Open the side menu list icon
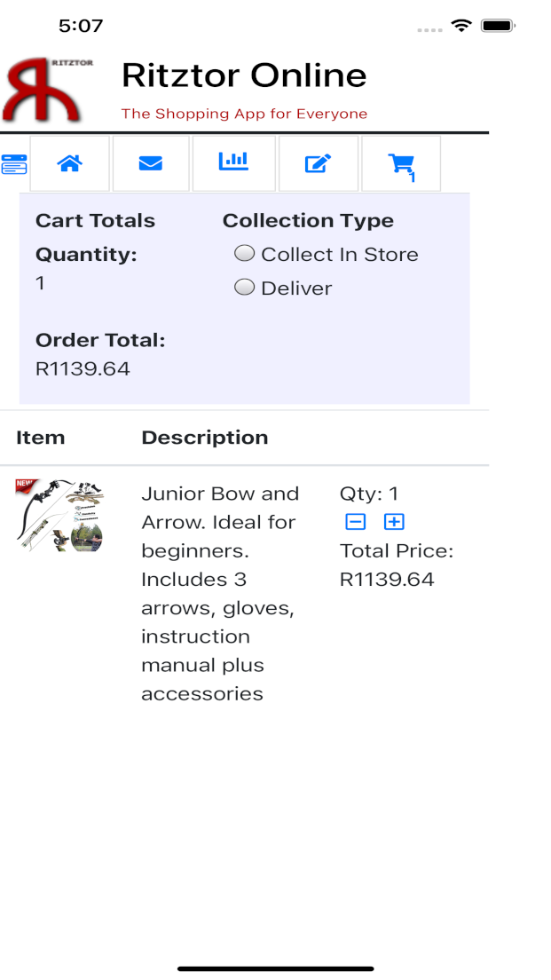 [x=14, y=164]
